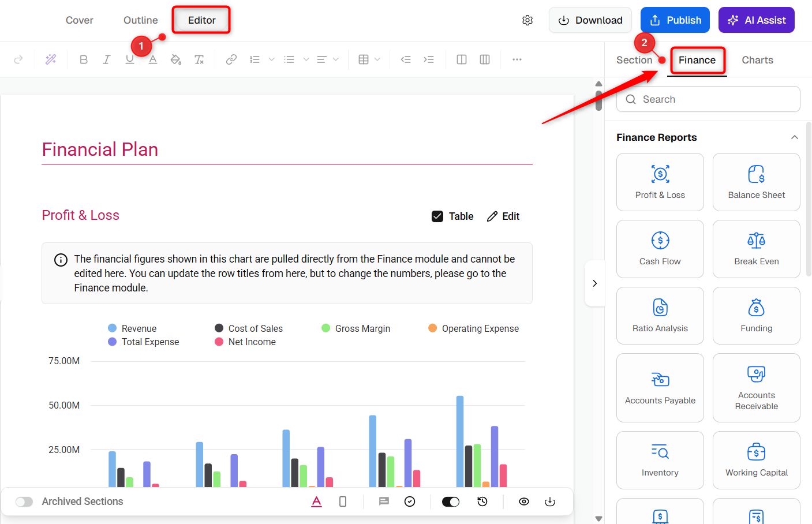Open AI Assist
The image size is (812, 524).
tap(757, 20)
